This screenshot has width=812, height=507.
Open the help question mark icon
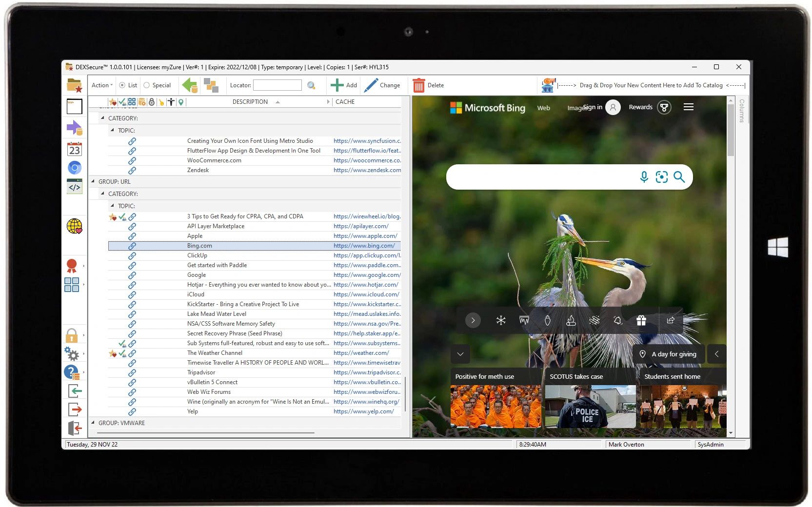coord(72,372)
